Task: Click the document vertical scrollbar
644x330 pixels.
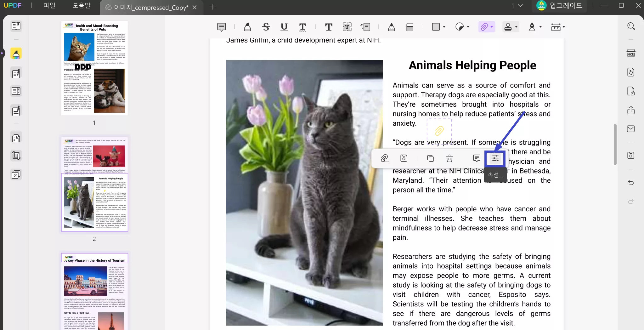Action: (x=615, y=144)
